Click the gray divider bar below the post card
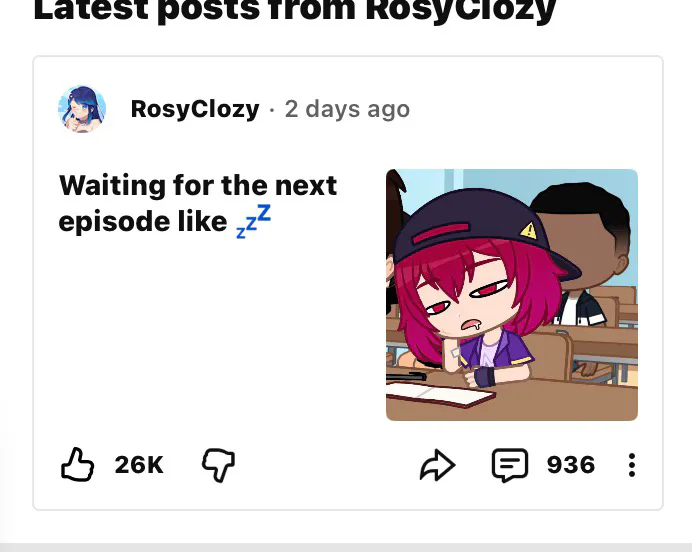The width and height of the screenshot is (692, 552). [x=346, y=546]
